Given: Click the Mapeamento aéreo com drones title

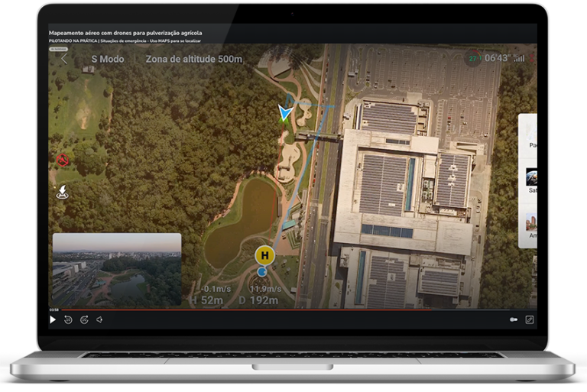Looking at the screenshot, I should (125, 33).
